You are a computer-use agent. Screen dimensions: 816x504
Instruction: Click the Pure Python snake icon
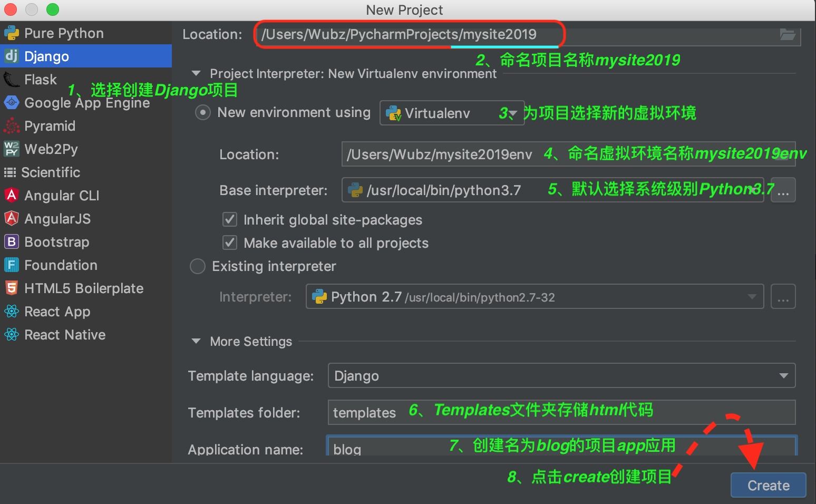[x=12, y=33]
